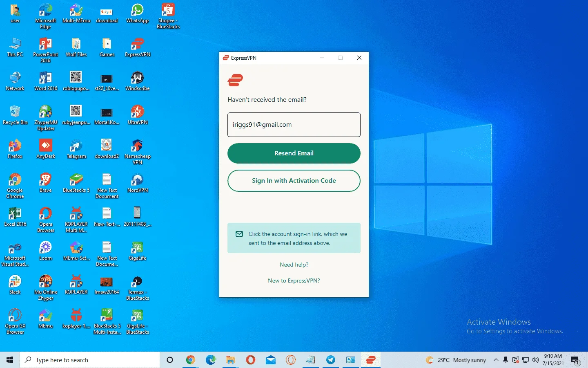Select the Recycle Bin icon
Screen dimensions: 588x368
click(15, 115)
